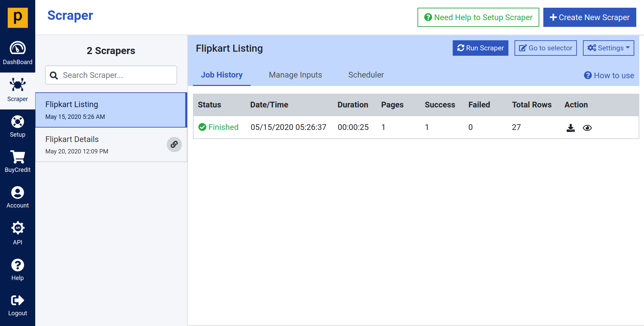Open the Scheduler tab
Screen dimensions: 644x326
[x=366, y=75]
